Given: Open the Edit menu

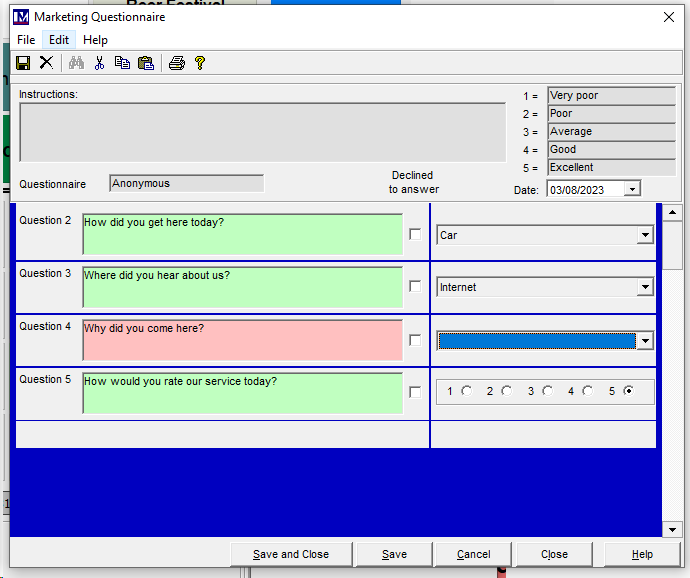Looking at the screenshot, I should pos(59,40).
